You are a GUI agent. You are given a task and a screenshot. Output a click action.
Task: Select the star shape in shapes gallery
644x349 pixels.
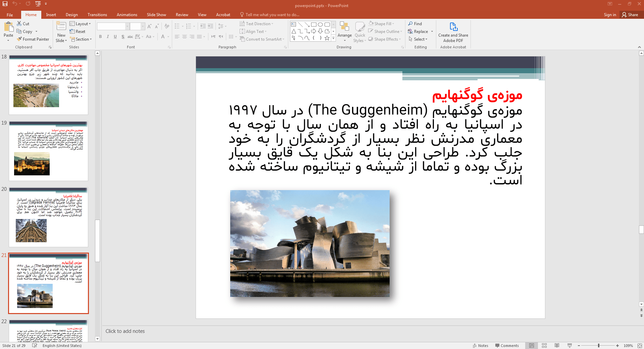point(327,38)
